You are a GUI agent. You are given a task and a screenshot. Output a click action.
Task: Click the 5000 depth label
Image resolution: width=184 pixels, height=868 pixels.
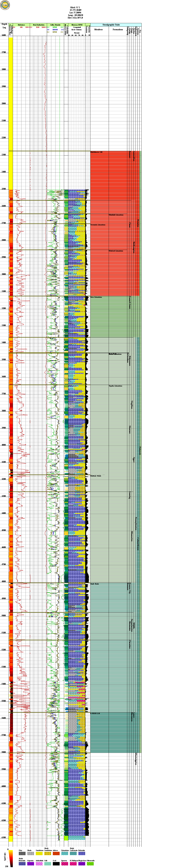point(4,616)
